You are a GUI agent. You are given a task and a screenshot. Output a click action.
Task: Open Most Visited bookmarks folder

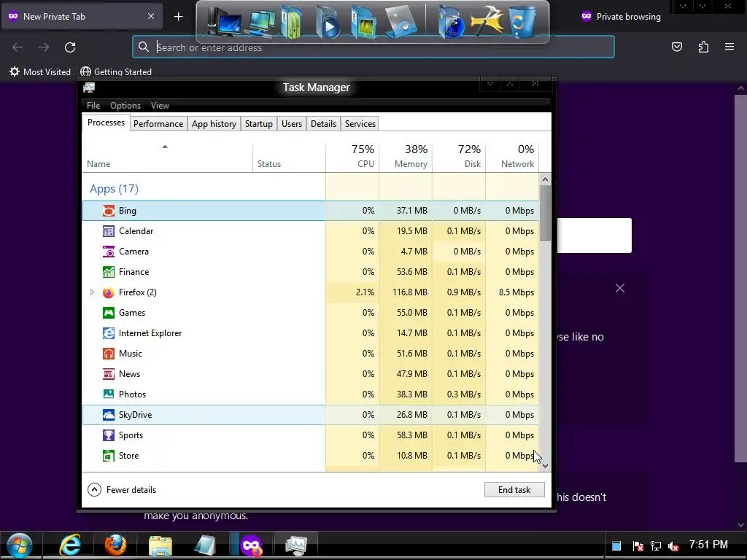[40, 72]
